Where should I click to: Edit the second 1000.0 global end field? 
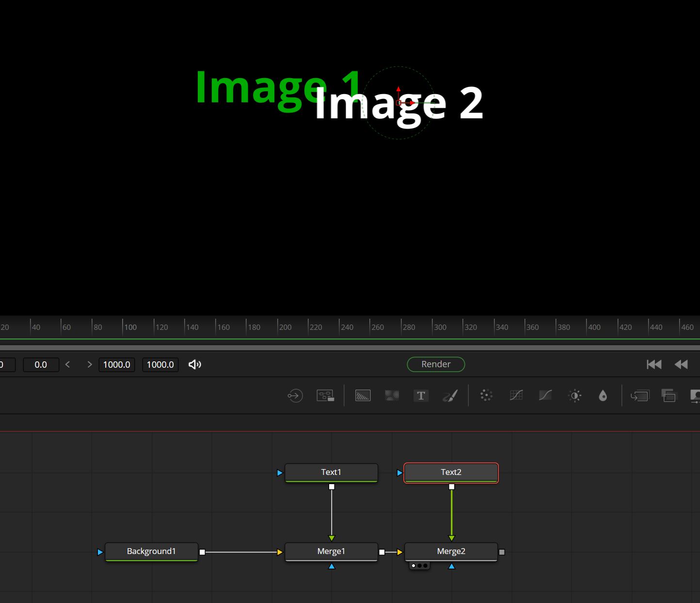click(x=160, y=364)
